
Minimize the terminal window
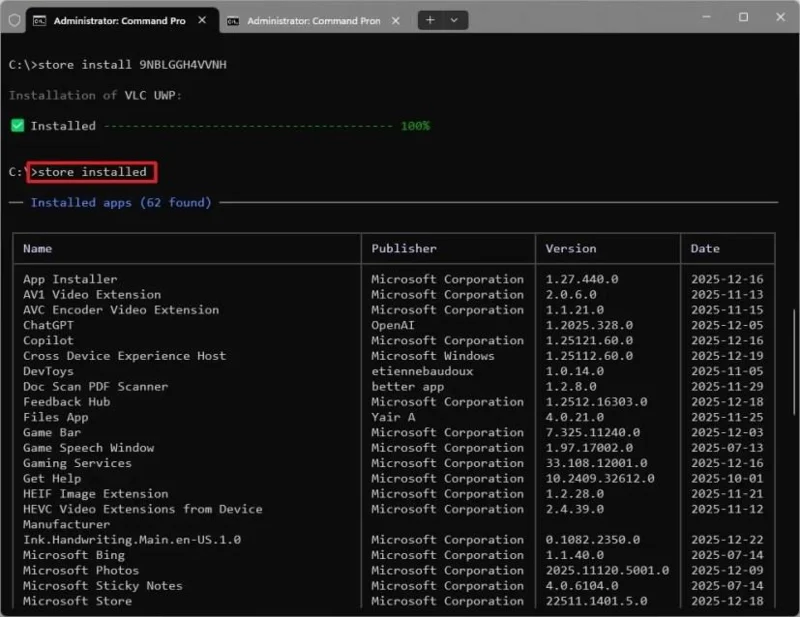pos(706,17)
